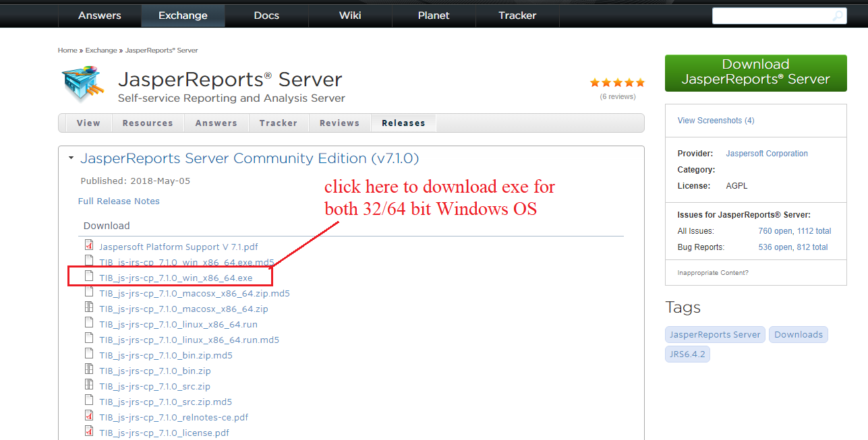Click file icon beside win_x86_64.exe

coord(89,277)
